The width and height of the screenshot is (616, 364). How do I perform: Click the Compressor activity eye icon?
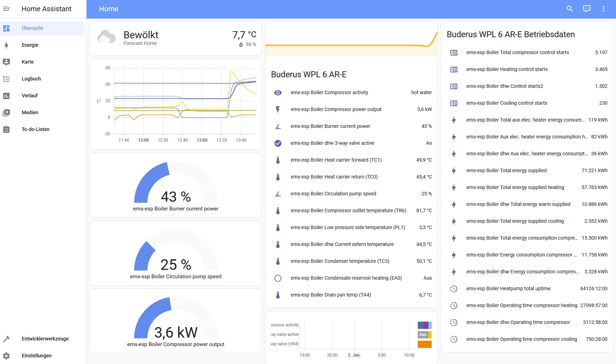(x=278, y=93)
